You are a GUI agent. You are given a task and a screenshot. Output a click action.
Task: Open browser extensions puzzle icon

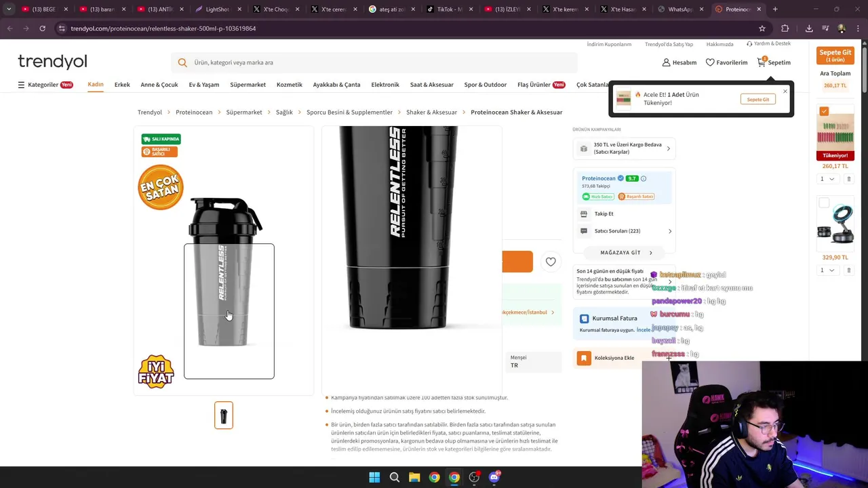[785, 28]
